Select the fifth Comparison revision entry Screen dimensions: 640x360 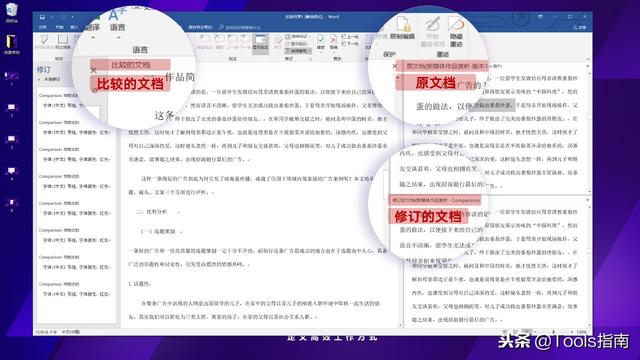(75, 208)
